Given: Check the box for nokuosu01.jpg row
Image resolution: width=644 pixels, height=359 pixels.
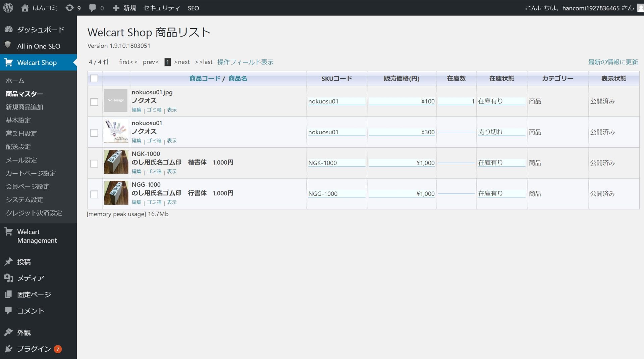Looking at the screenshot, I should (x=94, y=102).
